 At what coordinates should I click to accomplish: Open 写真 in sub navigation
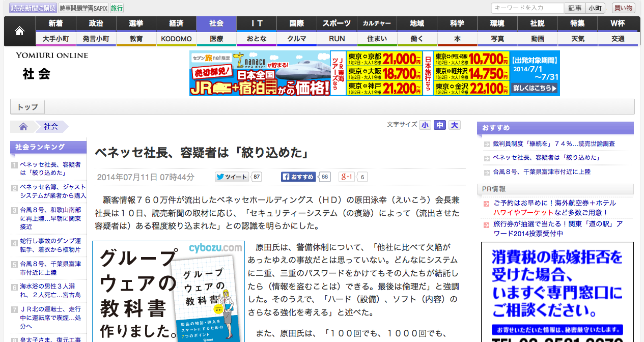point(497,39)
